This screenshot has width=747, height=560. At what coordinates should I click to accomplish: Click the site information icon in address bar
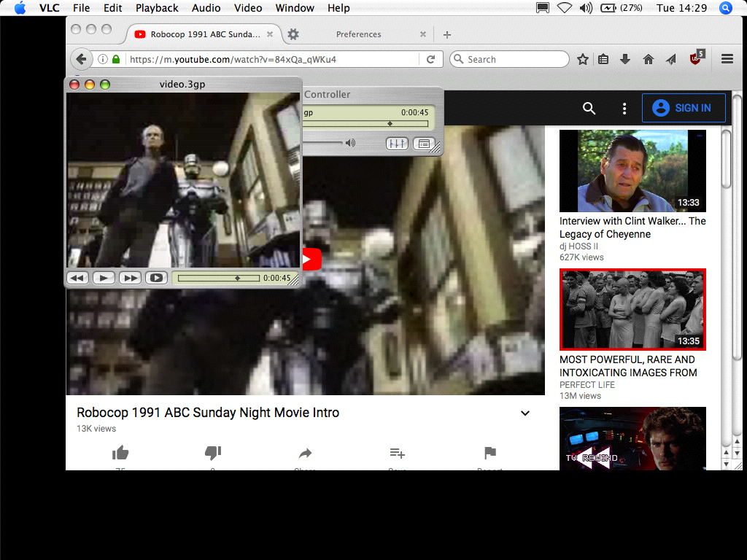tap(102, 59)
